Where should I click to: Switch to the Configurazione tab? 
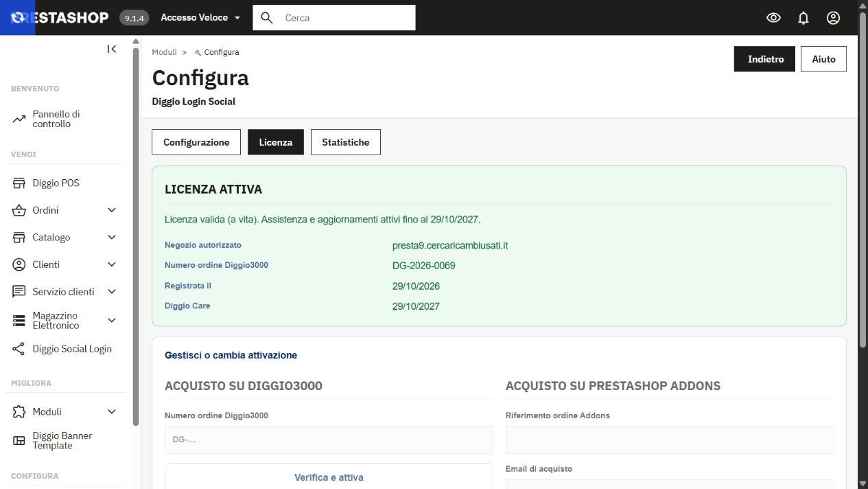[196, 142]
